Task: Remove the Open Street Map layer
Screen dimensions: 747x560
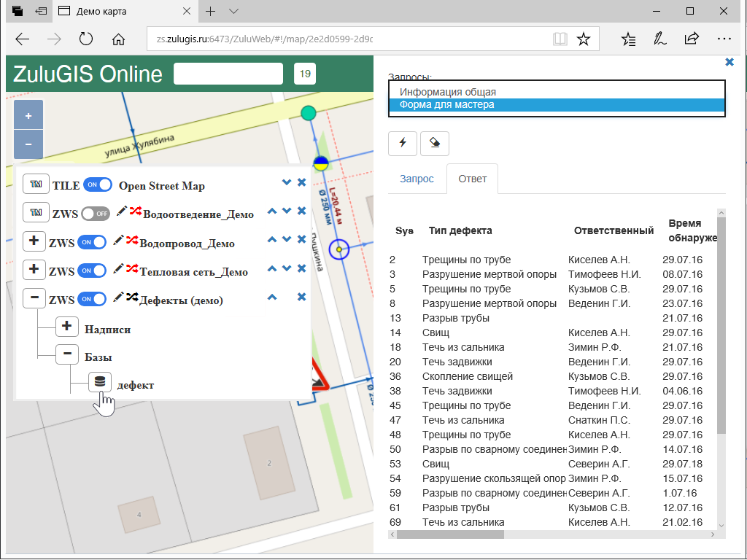Action: [301, 183]
